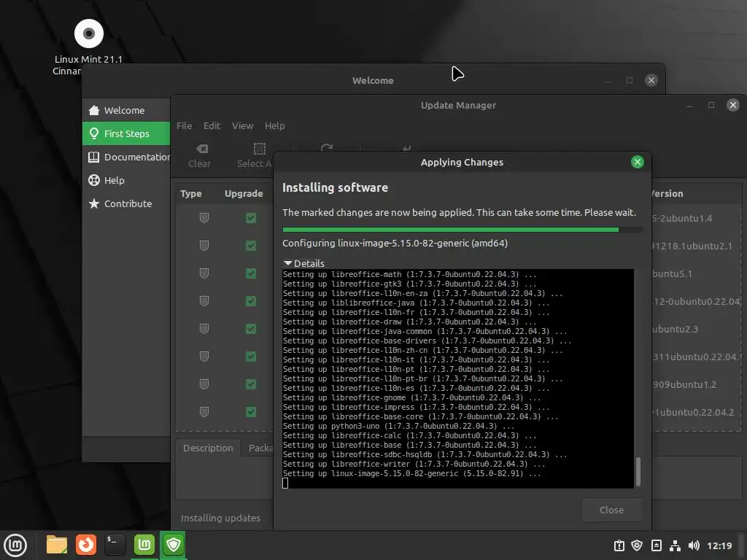Viewport: 747px width, 560px height.
Task: Select Welcome page in Welcome window sidebar
Action: click(125, 111)
